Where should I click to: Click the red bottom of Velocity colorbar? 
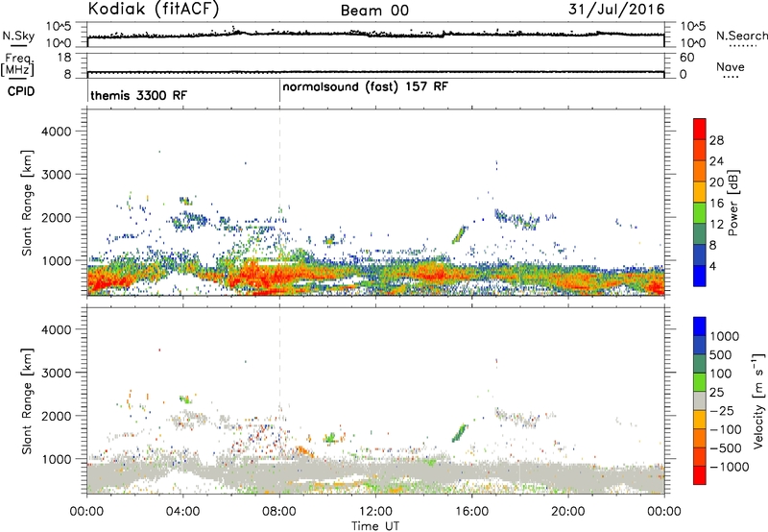point(700,475)
